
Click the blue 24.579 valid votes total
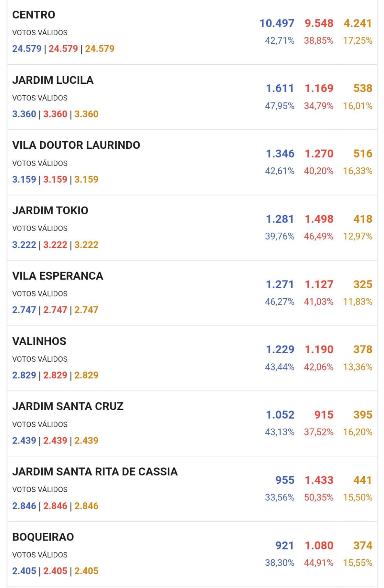[x=26, y=49]
